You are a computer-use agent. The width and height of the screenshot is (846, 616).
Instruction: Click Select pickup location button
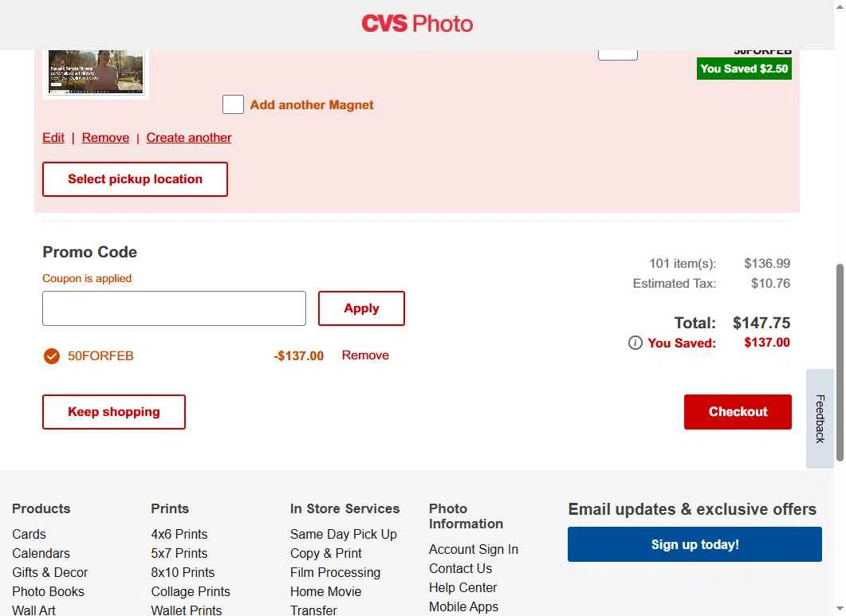click(x=135, y=179)
